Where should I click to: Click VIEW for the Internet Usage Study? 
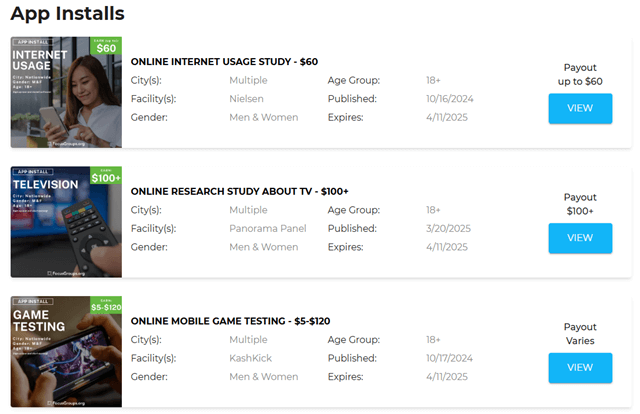tap(580, 108)
